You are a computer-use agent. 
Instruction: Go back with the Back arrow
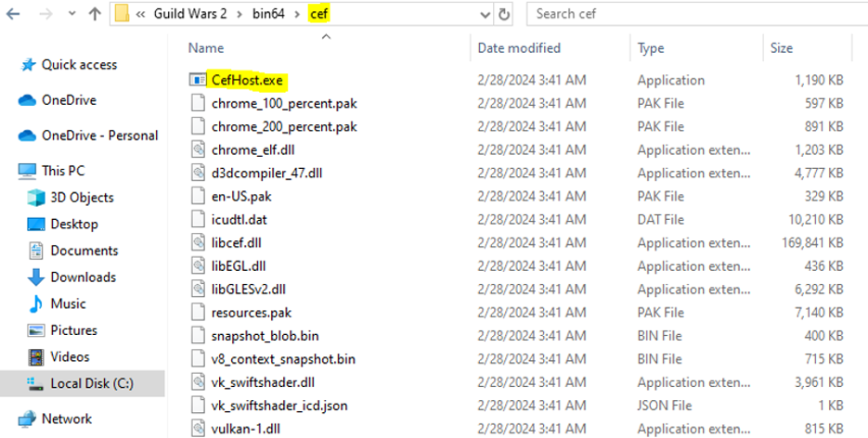(13, 14)
